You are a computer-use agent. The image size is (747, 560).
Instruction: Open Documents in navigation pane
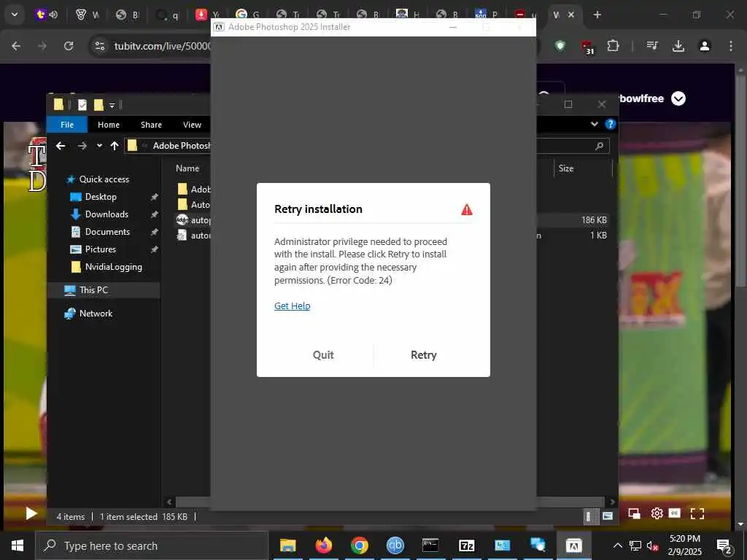coord(107,232)
